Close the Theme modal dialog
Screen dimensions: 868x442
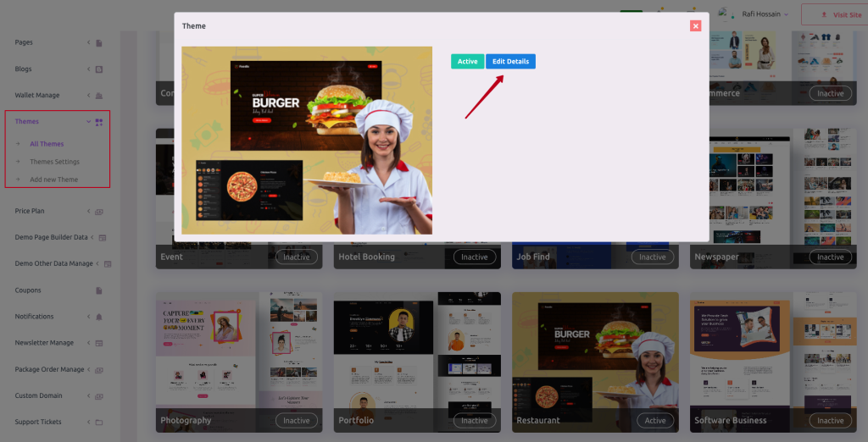pos(696,25)
